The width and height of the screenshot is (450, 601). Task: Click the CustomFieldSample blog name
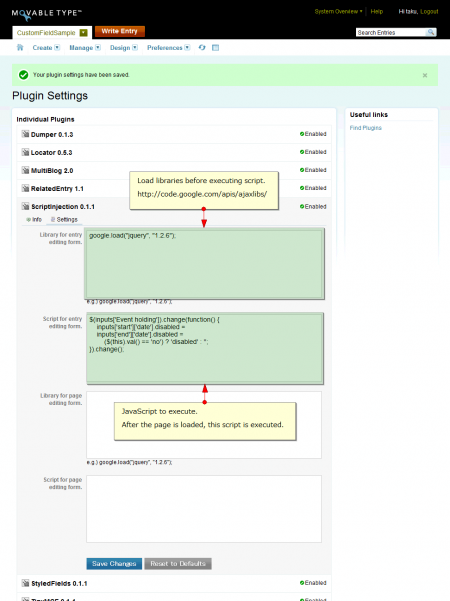coord(46,33)
